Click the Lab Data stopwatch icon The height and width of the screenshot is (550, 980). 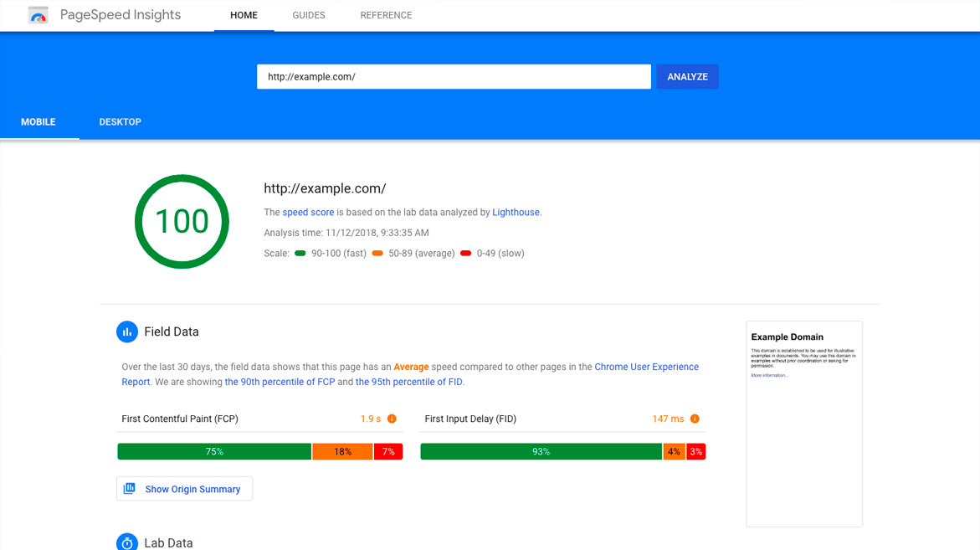(x=127, y=542)
